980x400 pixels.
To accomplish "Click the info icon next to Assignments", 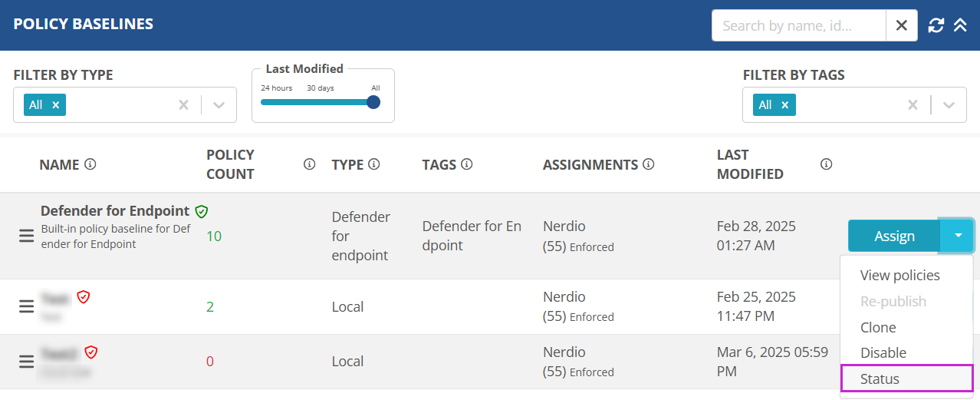I will coord(648,164).
